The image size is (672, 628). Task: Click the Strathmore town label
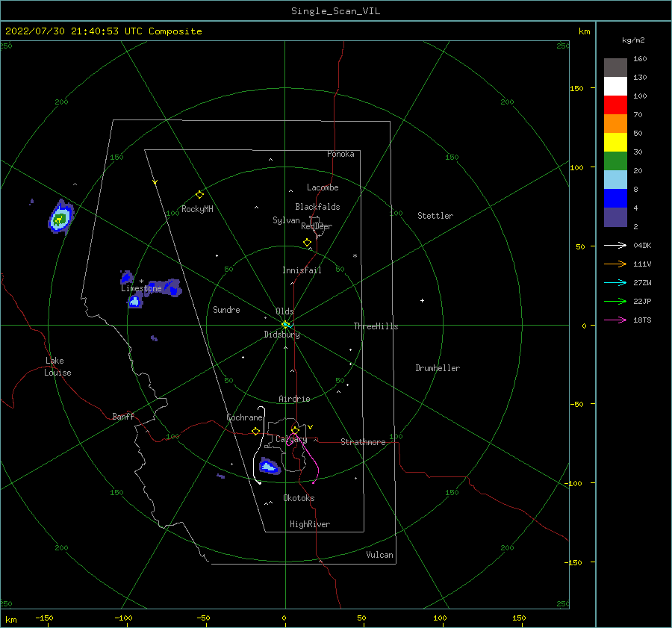(x=363, y=442)
